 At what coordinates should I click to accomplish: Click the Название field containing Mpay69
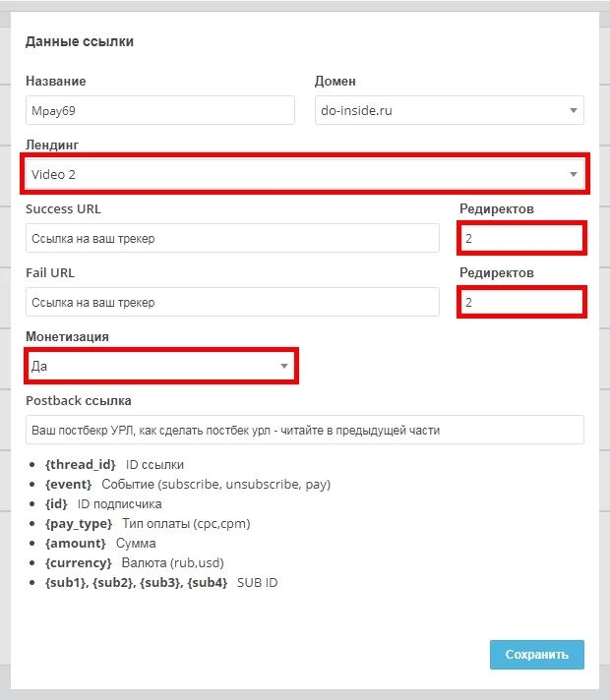(x=160, y=110)
